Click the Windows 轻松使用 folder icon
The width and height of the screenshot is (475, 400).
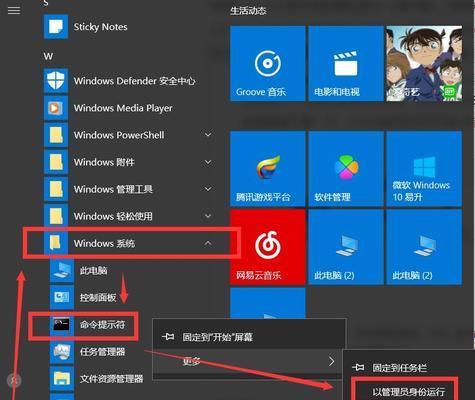click(x=56, y=216)
